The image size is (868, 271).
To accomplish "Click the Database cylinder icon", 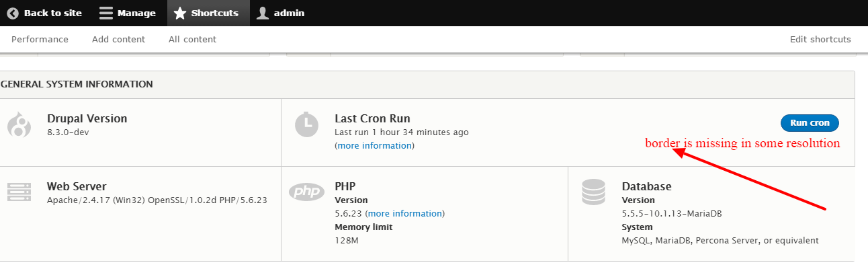I will pos(593,192).
